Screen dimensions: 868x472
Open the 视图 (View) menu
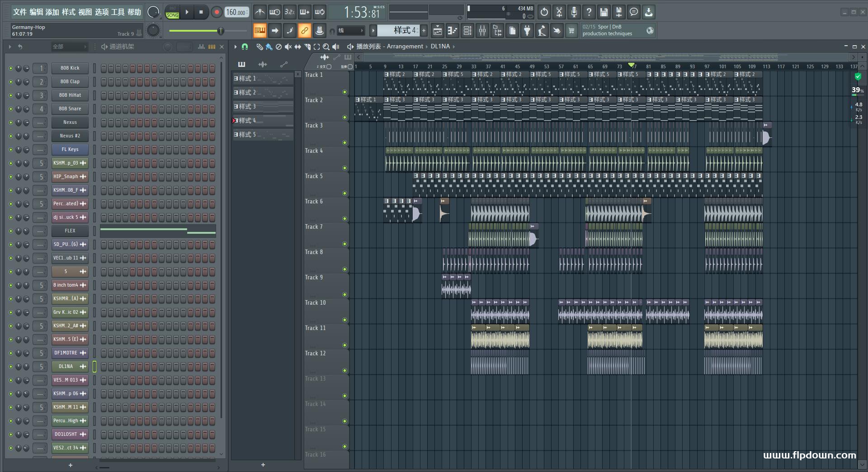click(x=85, y=12)
